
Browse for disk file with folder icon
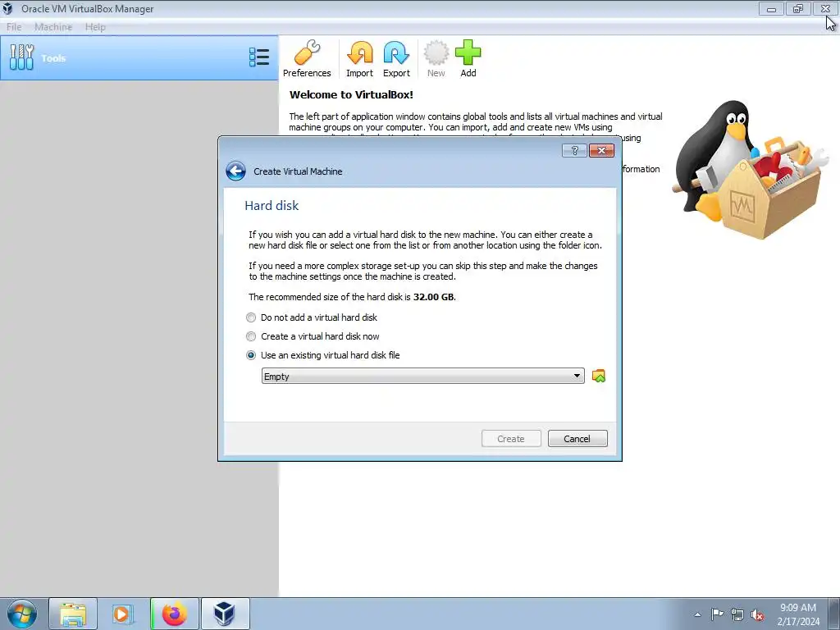coord(598,376)
